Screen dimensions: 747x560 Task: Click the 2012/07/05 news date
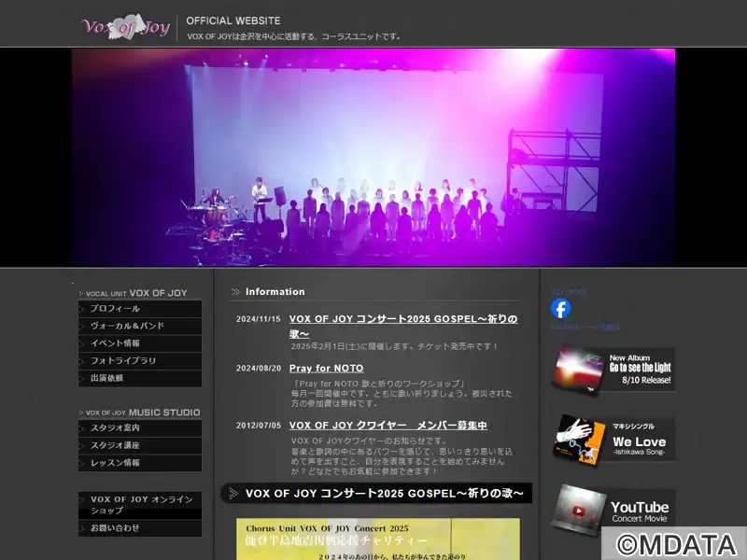tap(259, 426)
